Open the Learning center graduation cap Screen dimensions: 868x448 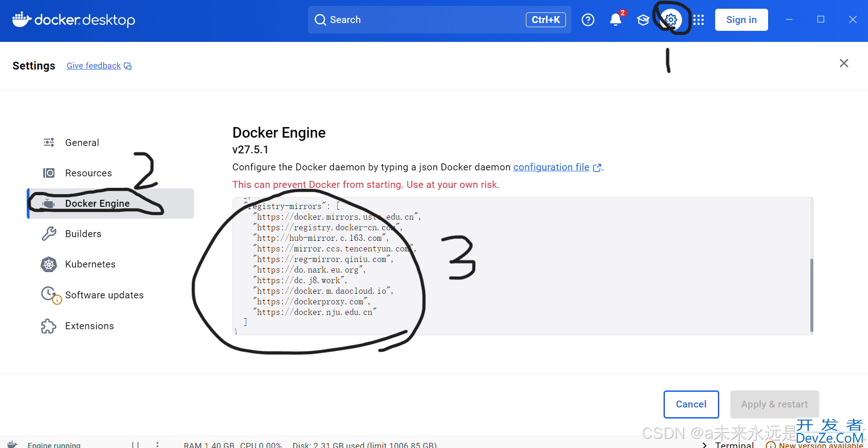click(x=643, y=20)
